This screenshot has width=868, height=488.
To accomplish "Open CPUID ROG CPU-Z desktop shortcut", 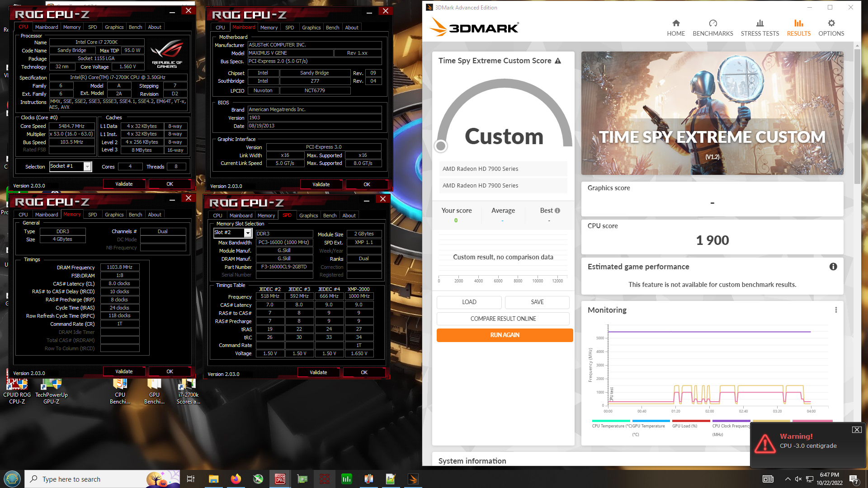I will pyautogui.click(x=17, y=391).
